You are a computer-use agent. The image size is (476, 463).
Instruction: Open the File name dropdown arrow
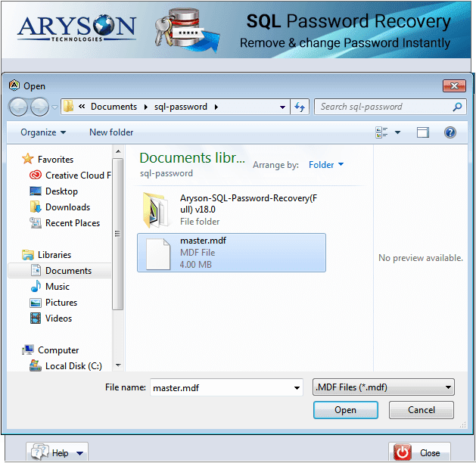click(x=297, y=388)
